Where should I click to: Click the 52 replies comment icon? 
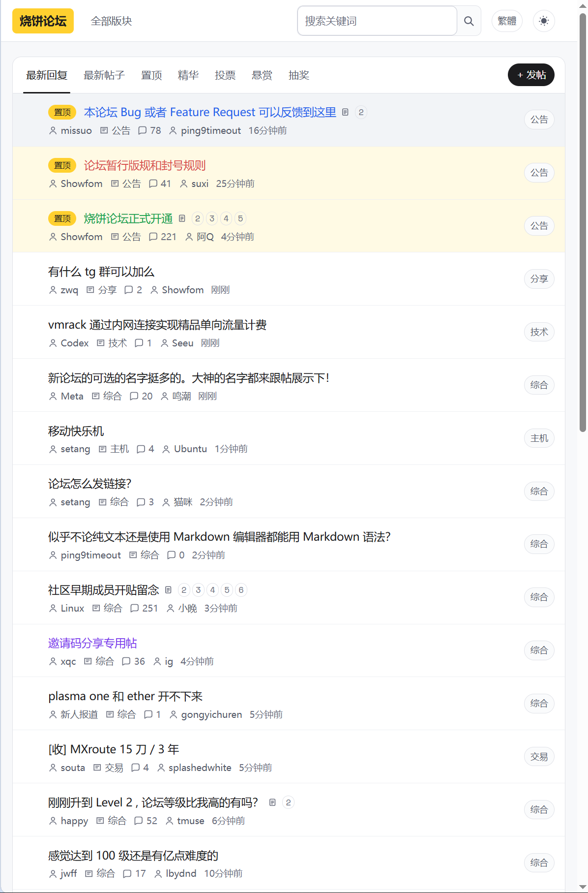[x=139, y=821]
